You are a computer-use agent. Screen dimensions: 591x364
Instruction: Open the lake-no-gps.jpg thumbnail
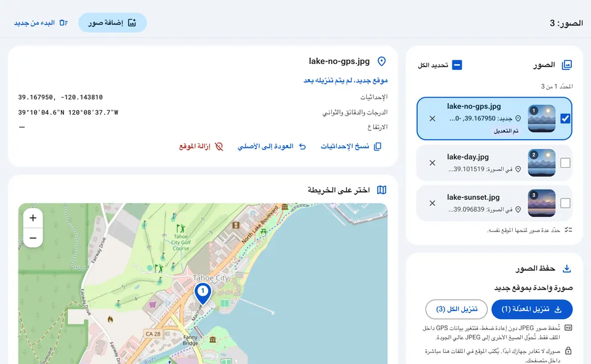pyautogui.click(x=542, y=119)
